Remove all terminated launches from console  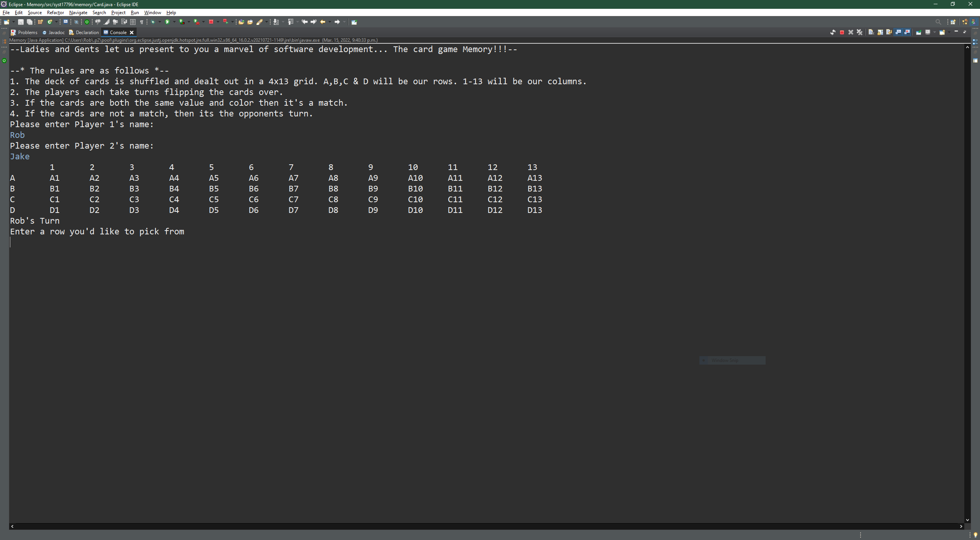coord(859,33)
